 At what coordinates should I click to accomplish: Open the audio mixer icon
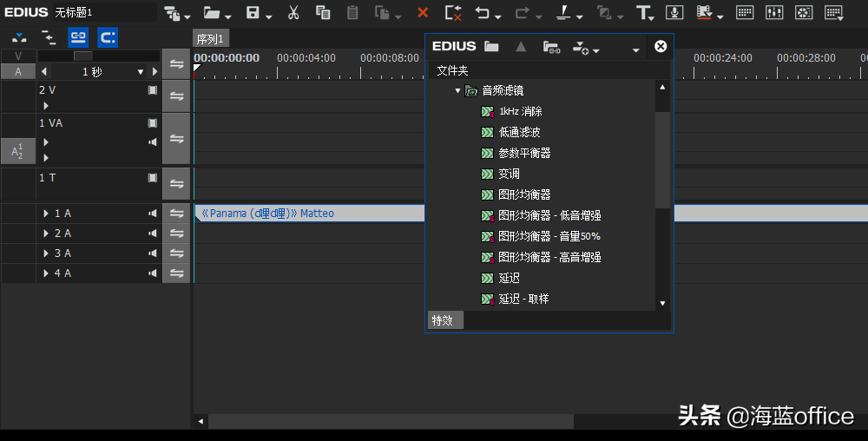[x=774, y=12]
